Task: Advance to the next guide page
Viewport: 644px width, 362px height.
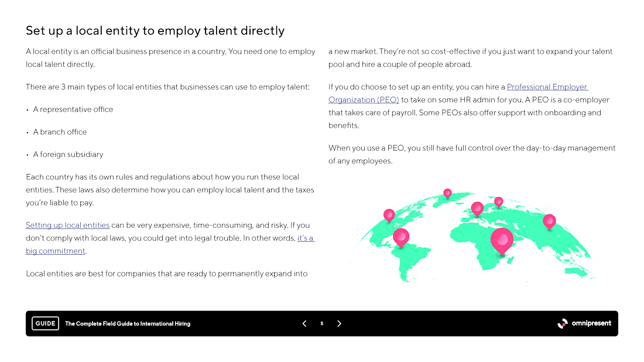Action: coord(339,324)
